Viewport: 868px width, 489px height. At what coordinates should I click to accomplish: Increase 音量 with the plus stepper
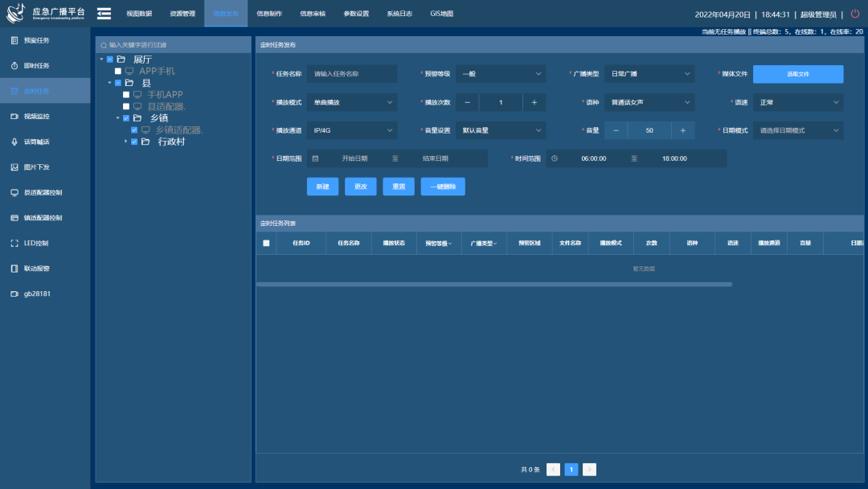(x=682, y=130)
